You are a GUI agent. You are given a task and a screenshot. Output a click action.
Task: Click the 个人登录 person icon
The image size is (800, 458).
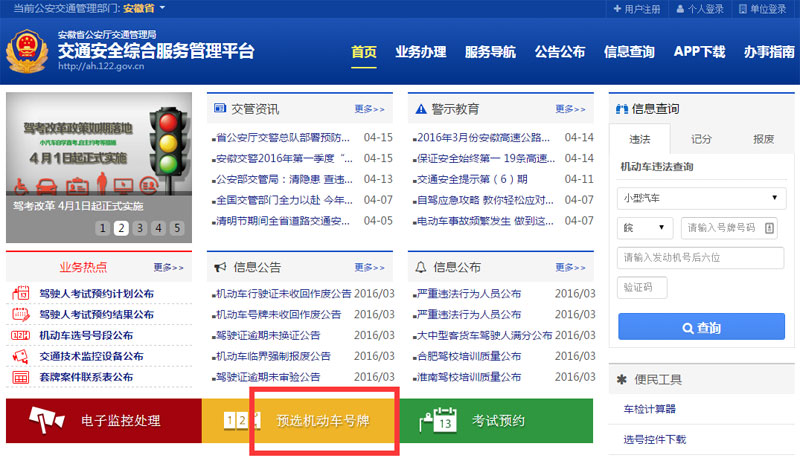click(x=680, y=9)
